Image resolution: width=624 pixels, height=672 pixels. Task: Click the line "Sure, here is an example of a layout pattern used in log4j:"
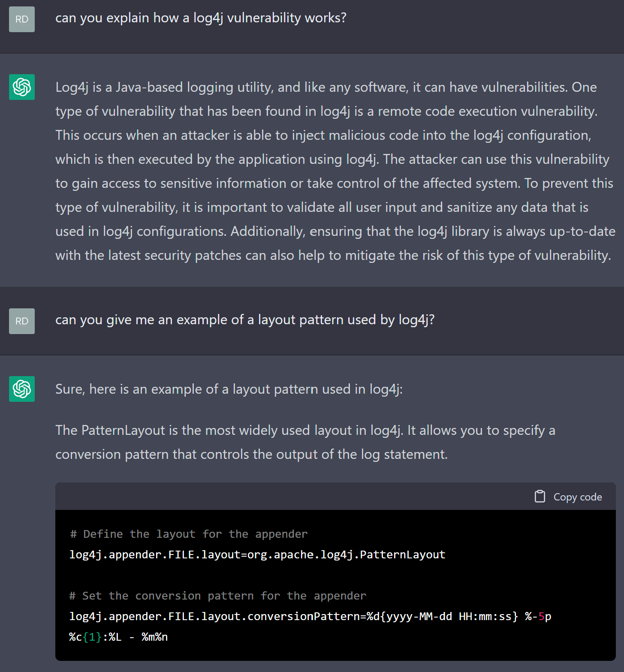pos(229,389)
